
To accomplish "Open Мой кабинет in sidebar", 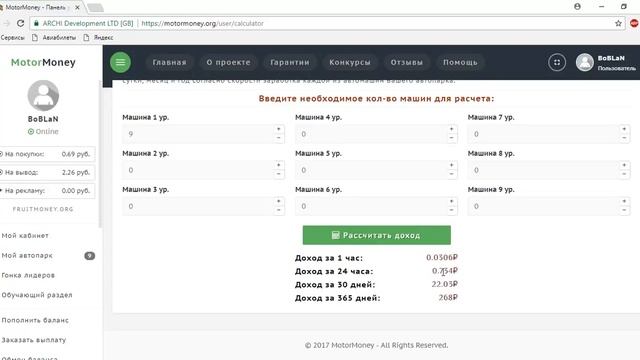I will click(25, 236).
